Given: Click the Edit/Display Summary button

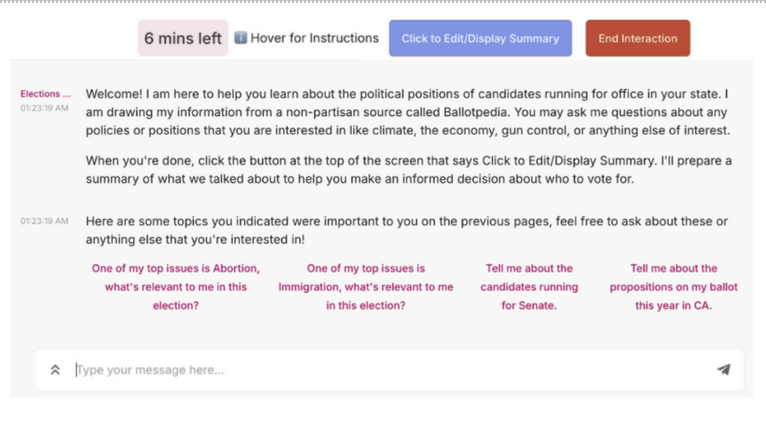Looking at the screenshot, I should (480, 38).
